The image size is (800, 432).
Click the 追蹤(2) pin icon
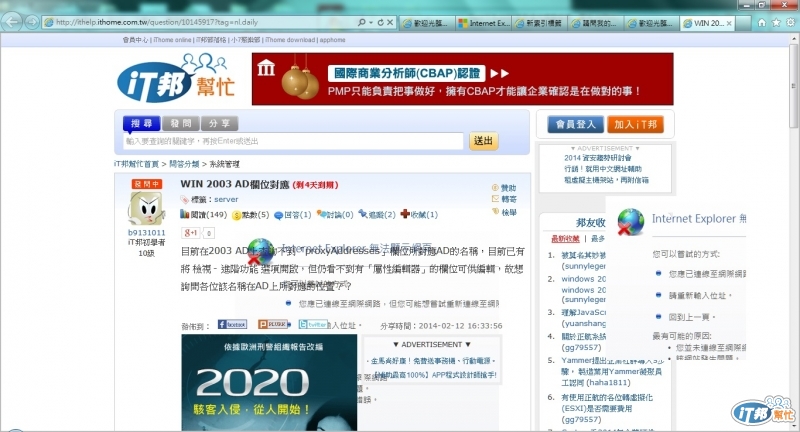point(363,214)
